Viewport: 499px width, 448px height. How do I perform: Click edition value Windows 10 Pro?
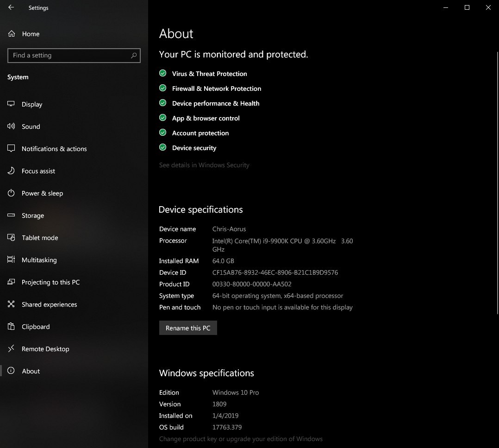236,392
